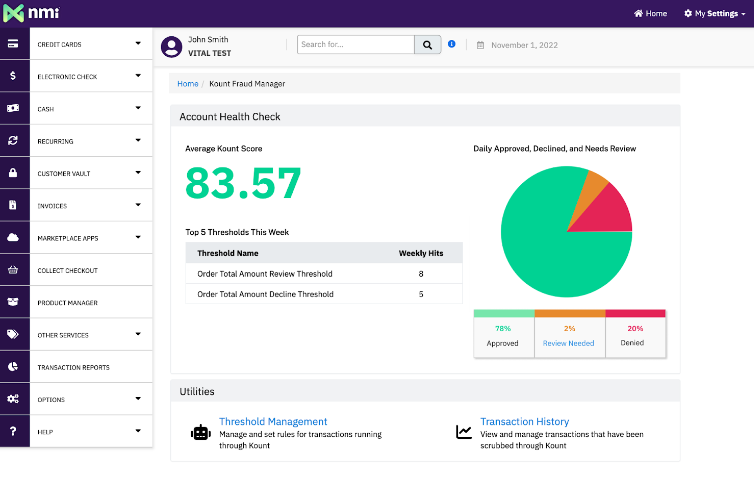This screenshot has width=754, height=482.
Task: Expand the Other Services menu arrow
Action: coord(138,334)
